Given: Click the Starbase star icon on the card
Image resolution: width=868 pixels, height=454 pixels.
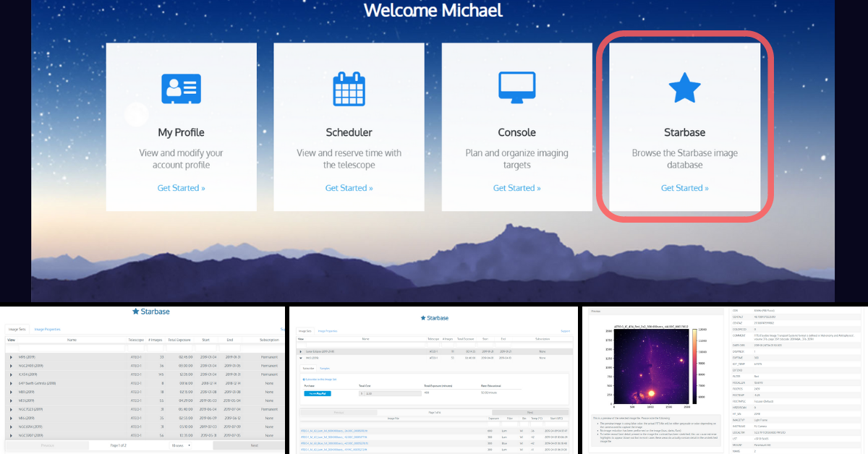Looking at the screenshot, I should tap(684, 89).
